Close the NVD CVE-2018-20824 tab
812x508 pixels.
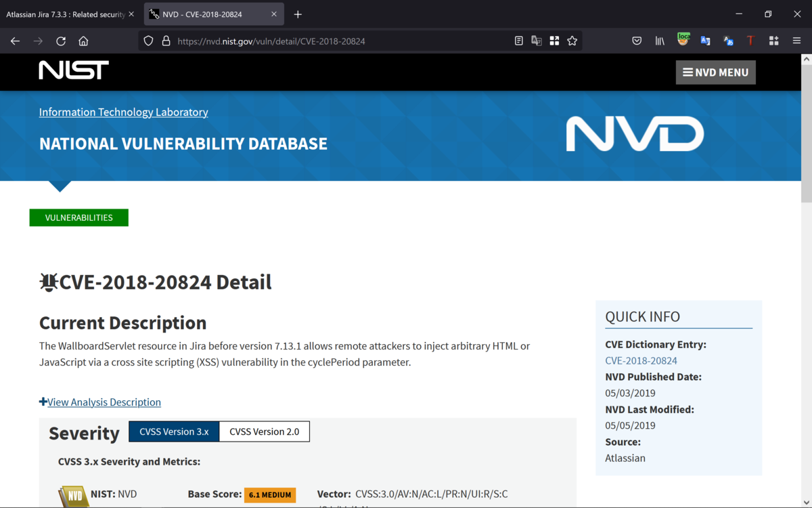point(274,14)
